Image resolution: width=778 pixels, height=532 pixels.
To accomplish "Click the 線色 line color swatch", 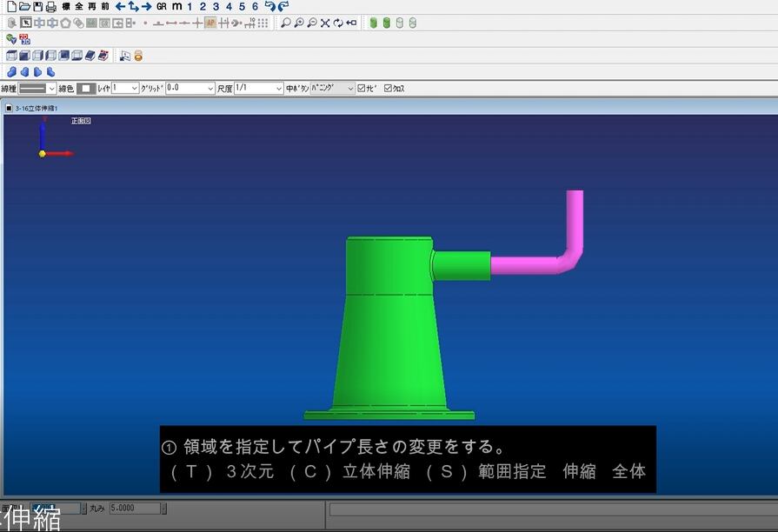I will [86, 88].
